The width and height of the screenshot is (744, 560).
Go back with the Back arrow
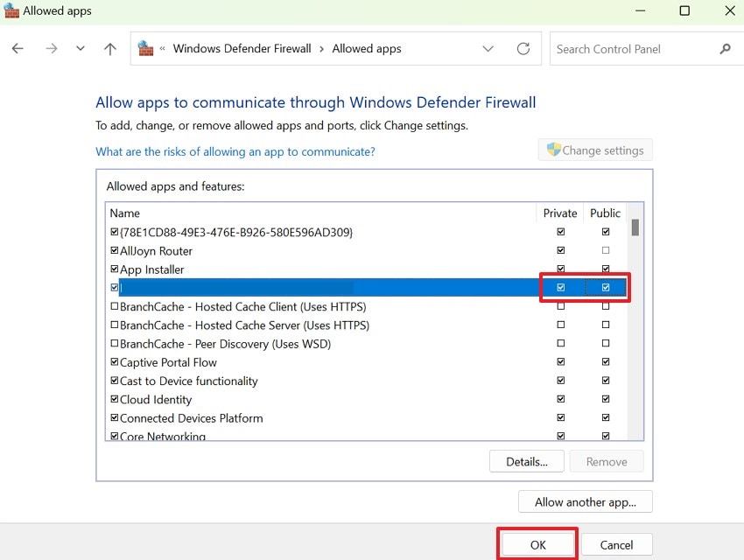pos(18,48)
